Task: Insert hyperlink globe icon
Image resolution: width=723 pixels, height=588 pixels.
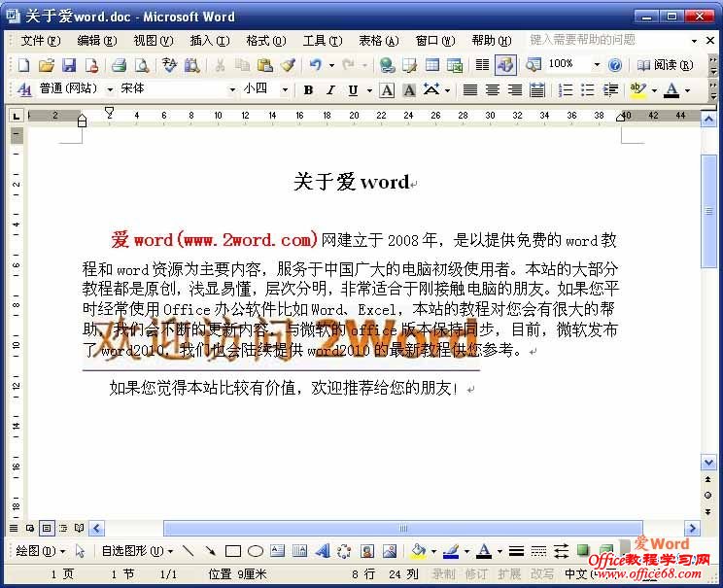Action: pos(388,65)
